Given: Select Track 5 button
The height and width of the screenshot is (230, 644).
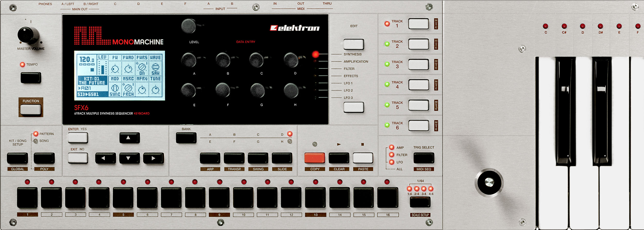Looking at the screenshot, I should click(419, 105).
